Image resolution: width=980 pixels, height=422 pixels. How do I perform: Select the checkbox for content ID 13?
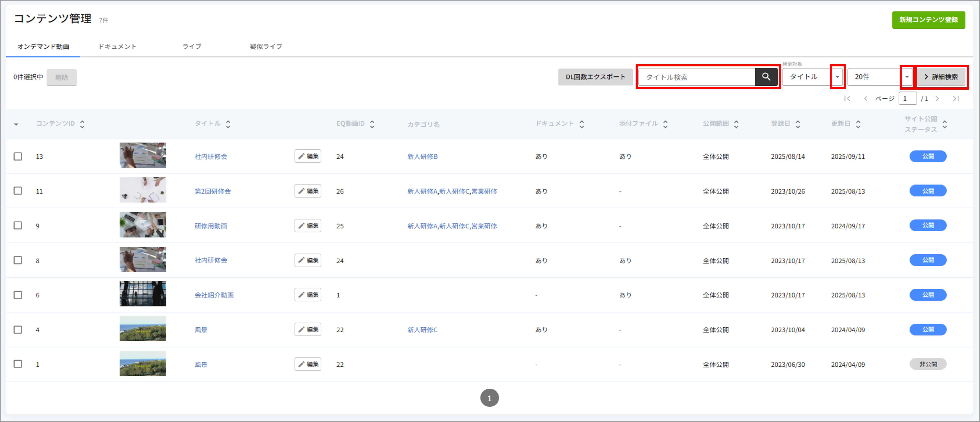coord(18,156)
